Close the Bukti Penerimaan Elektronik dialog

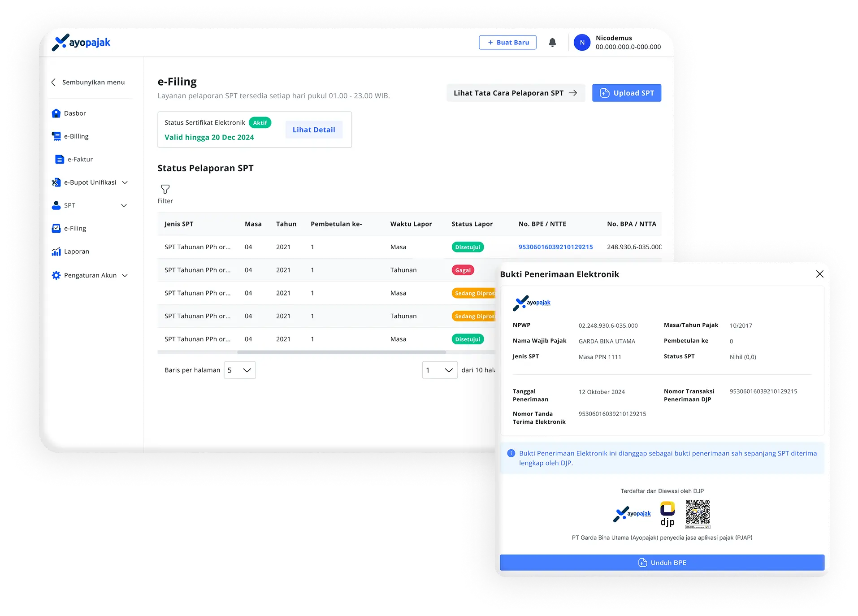[819, 274]
